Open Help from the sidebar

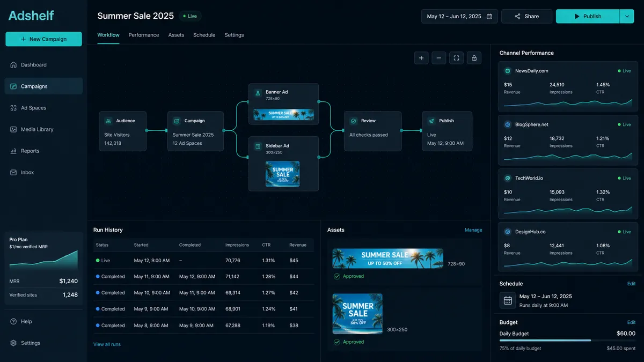click(43, 321)
